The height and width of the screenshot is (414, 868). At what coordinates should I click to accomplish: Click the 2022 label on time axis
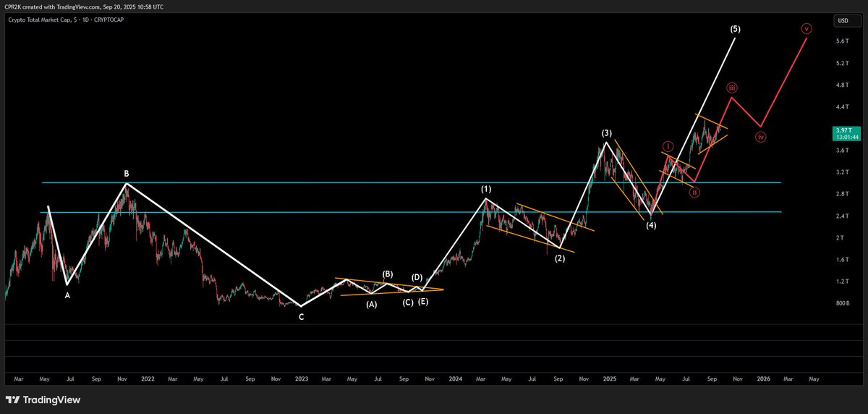click(148, 378)
